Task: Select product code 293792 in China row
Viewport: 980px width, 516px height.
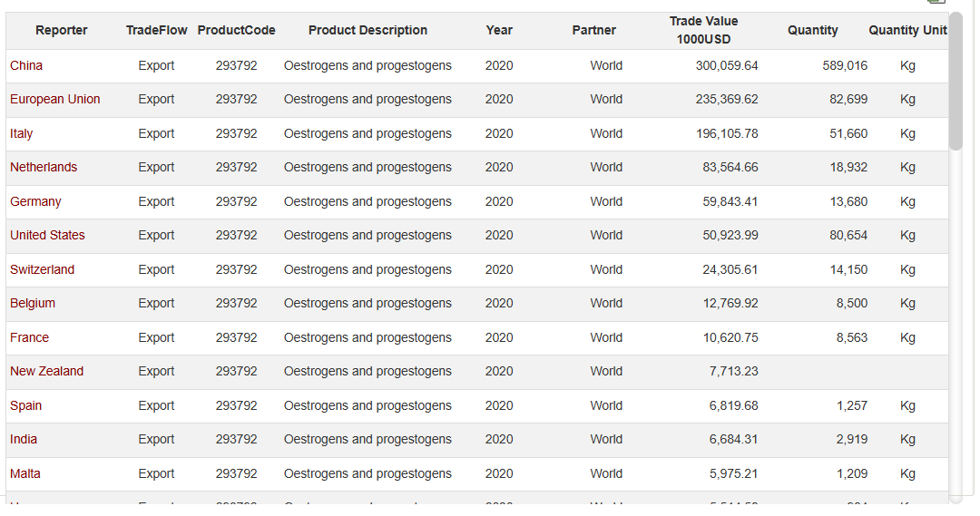Action: click(x=236, y=65)
